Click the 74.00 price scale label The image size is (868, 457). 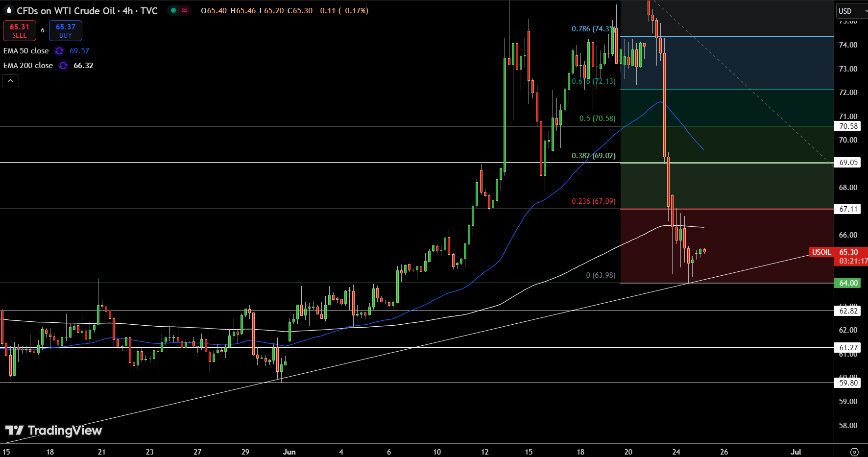[x=848, y=45]
